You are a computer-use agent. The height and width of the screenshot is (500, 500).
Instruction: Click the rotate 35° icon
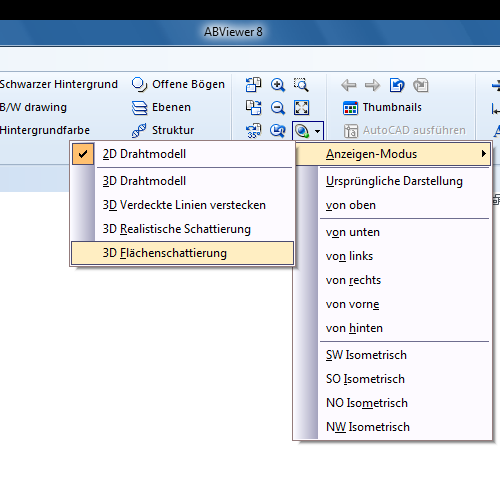tap(253, 130)
